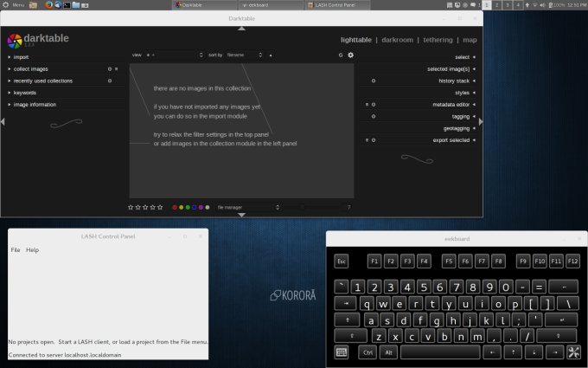This screenshot has height=368, width=588.
Task: Click presets icon beside export selected
Action: click(366, 139)
